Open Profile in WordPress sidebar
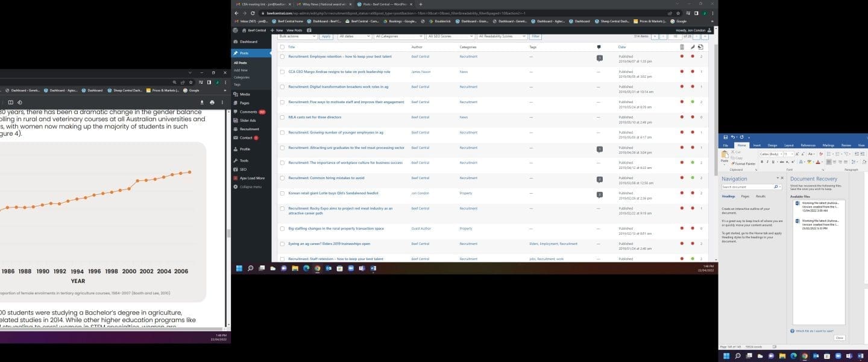 [x=245, y=149]
